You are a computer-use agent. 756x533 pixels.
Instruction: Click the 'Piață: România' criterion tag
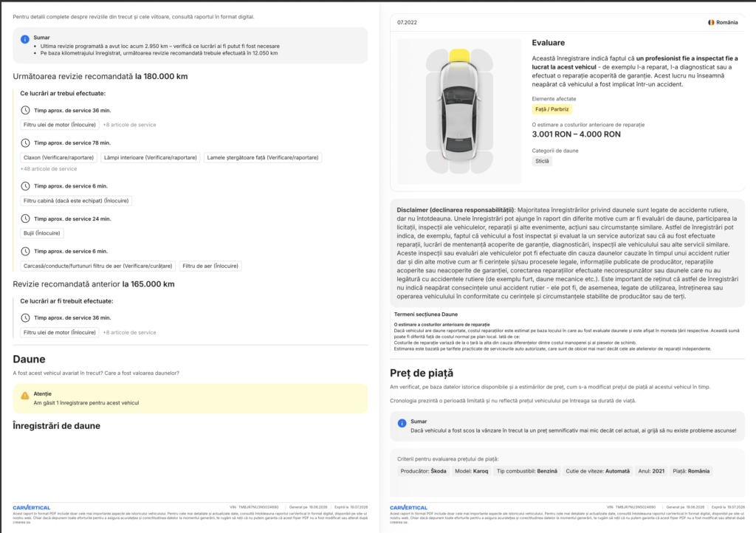pos(691,471)
